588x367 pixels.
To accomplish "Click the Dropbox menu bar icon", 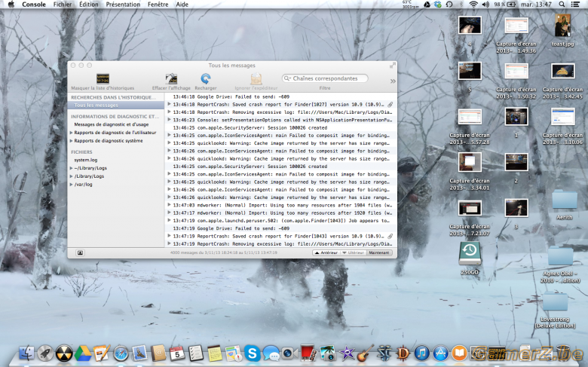I will (x=438, y=5).
